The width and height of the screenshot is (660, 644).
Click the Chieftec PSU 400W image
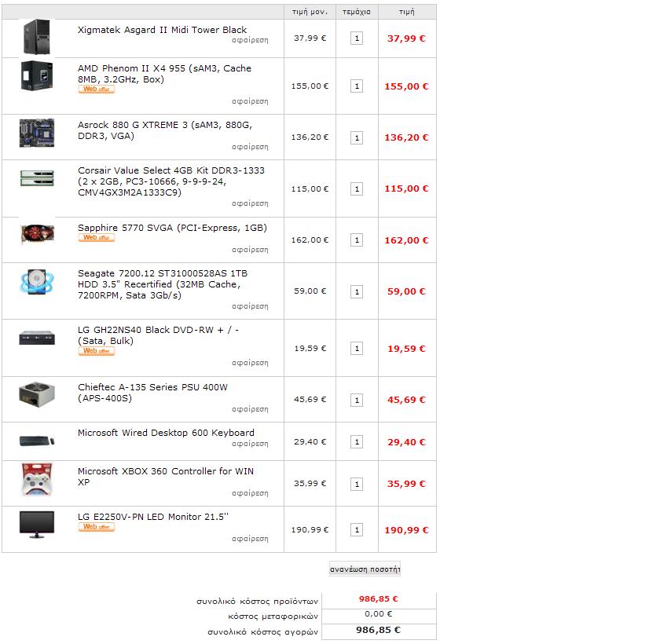37,394
